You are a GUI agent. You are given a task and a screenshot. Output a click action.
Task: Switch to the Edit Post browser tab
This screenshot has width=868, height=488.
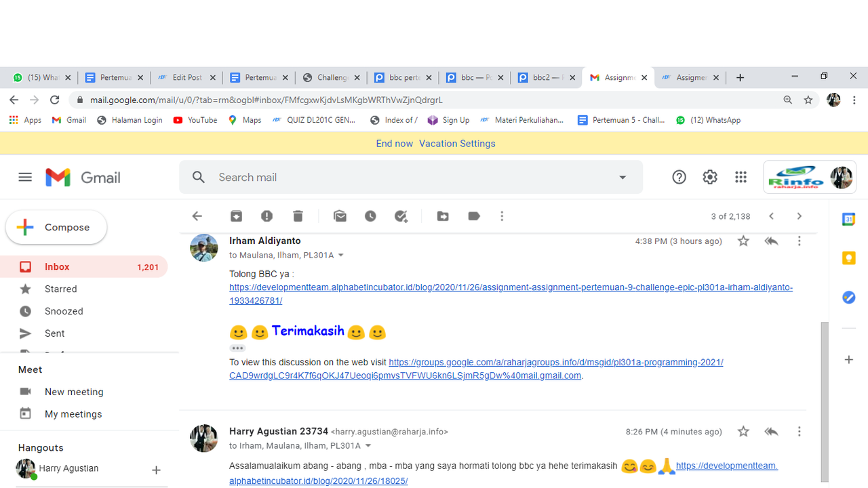coord(186,77)
